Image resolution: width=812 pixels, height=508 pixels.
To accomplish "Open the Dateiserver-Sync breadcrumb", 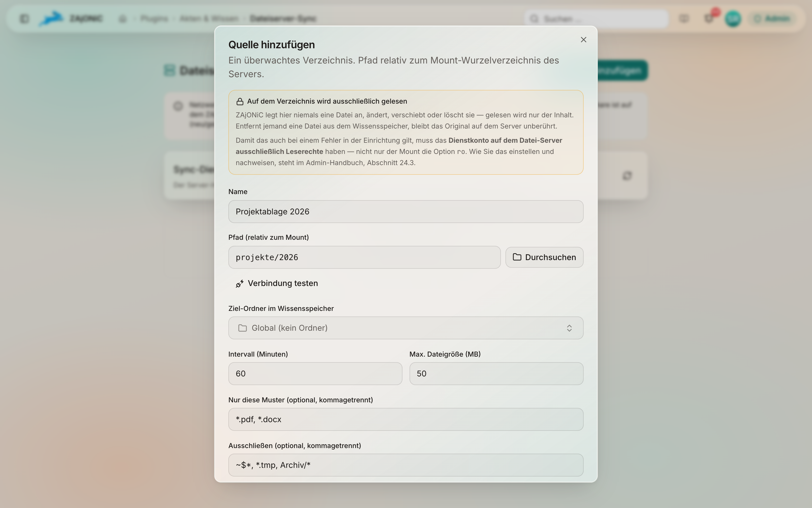I will pyautogui.click(x=283, y=19).
